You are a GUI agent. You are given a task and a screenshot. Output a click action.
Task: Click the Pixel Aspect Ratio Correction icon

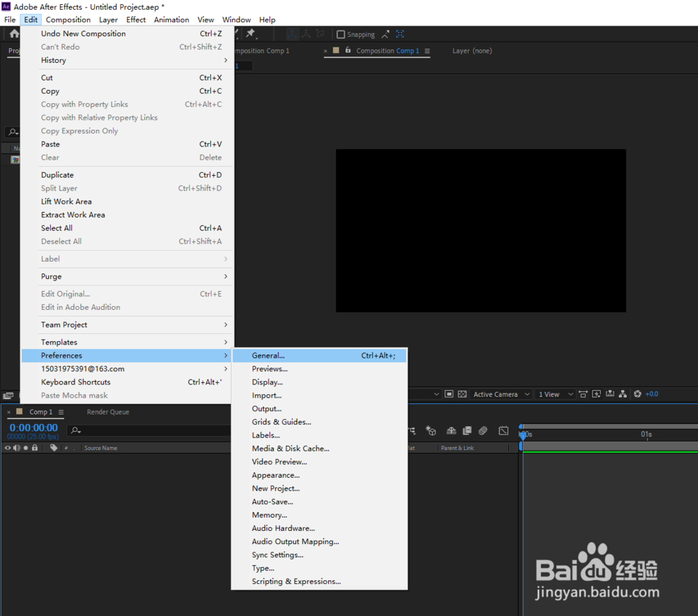[x=583, y=394]
